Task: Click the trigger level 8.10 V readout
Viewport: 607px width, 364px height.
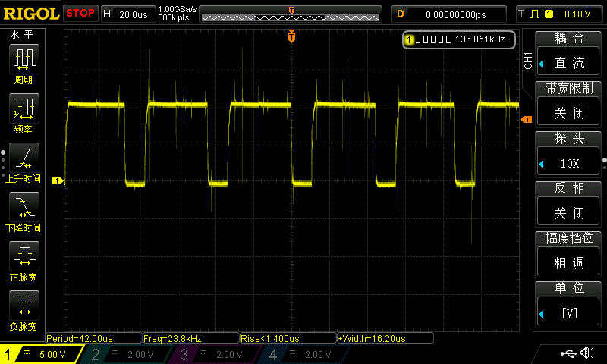Action: 577,14
